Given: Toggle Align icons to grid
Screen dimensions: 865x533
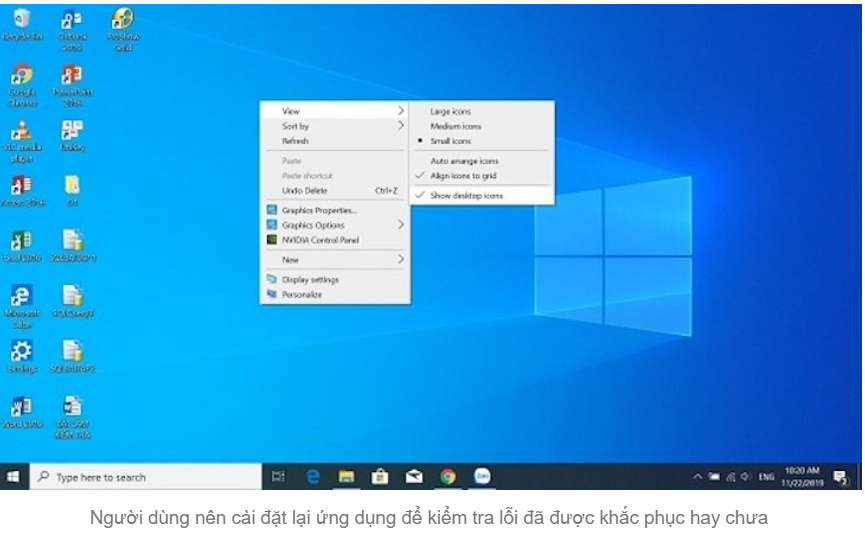Looking at the screenshot, I should [x=463, y=175].
